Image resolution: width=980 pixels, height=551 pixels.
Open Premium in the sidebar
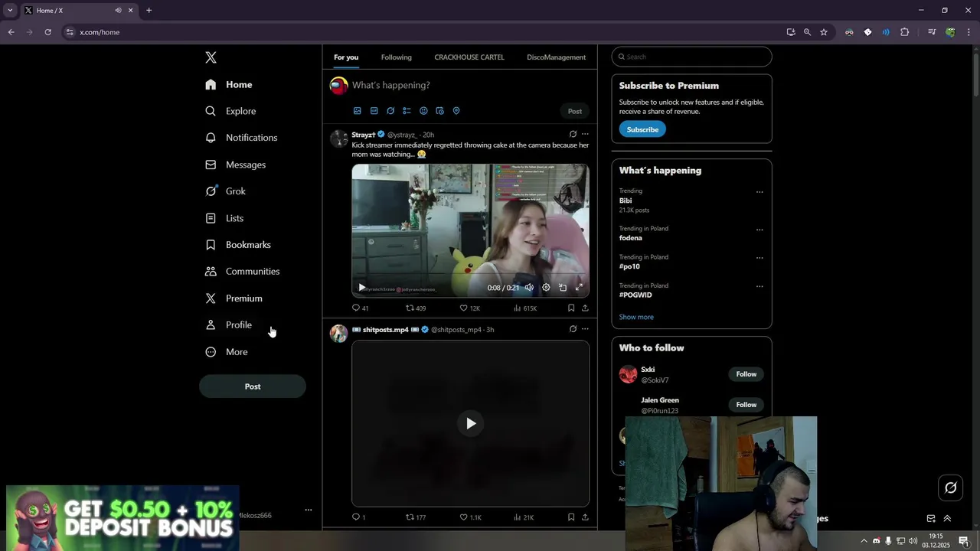tap(234, 298)
